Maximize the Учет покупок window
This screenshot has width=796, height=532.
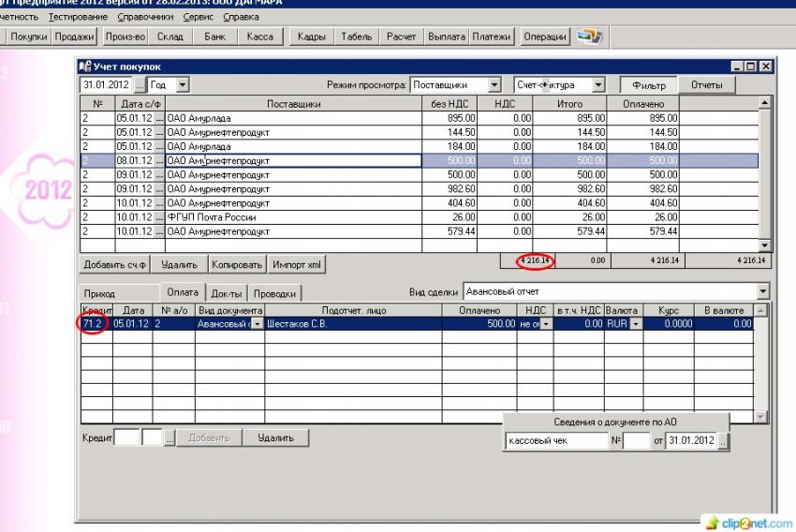[752, 66]
